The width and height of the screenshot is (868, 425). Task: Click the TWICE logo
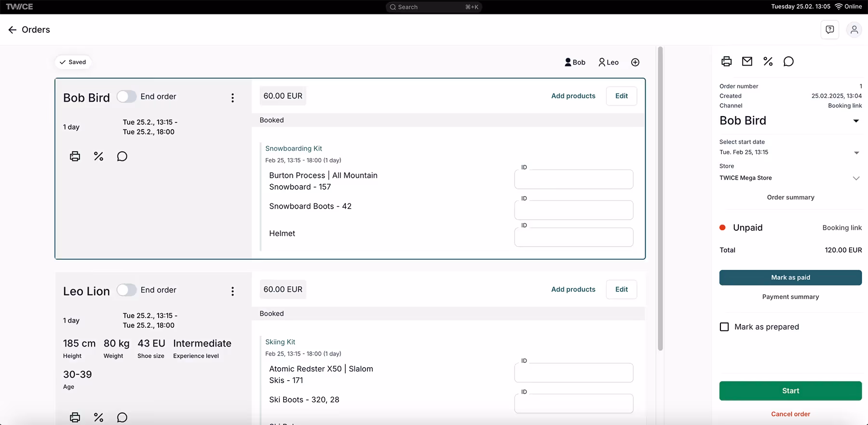(x=19, y=7)
